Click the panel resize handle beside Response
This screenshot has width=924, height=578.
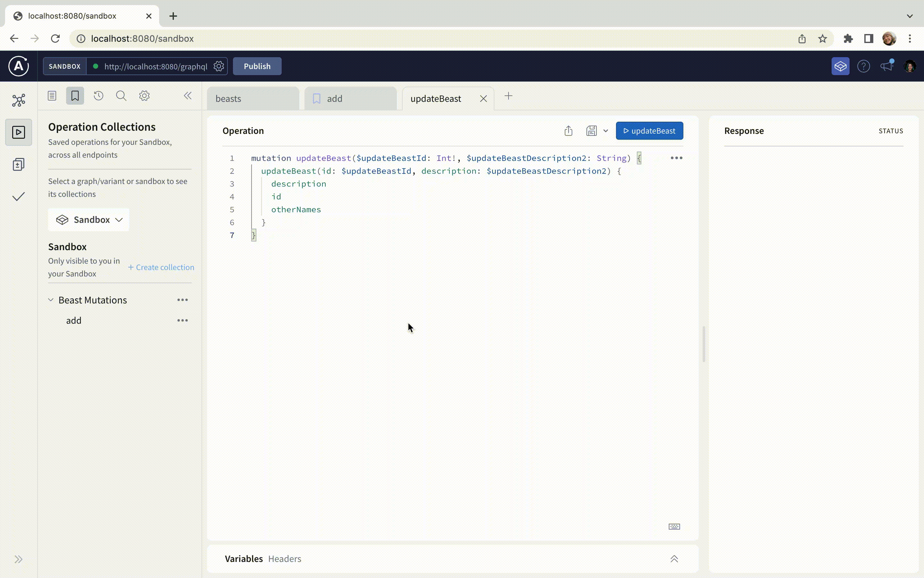[x=704, y=344]
